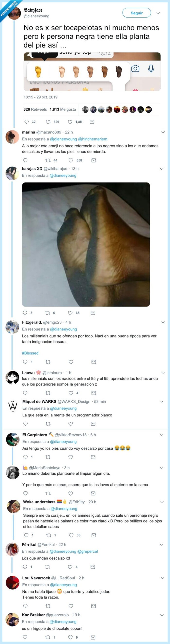Select the darkest skin tone foot emoji
The image size is (170, 644).
[119, 71]
